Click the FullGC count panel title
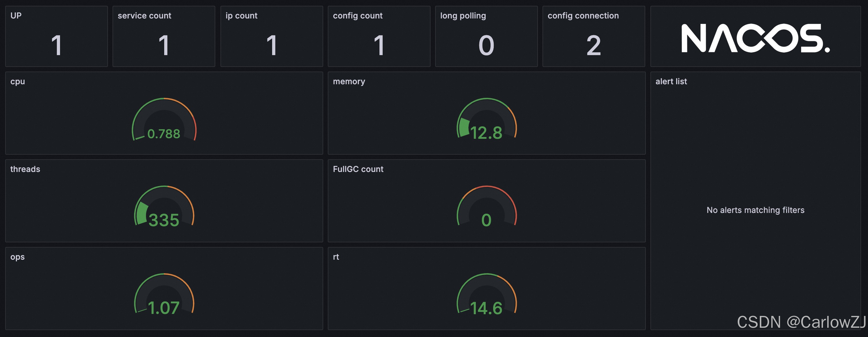Screen dimensions: 868x337 [x=358, y=169]
